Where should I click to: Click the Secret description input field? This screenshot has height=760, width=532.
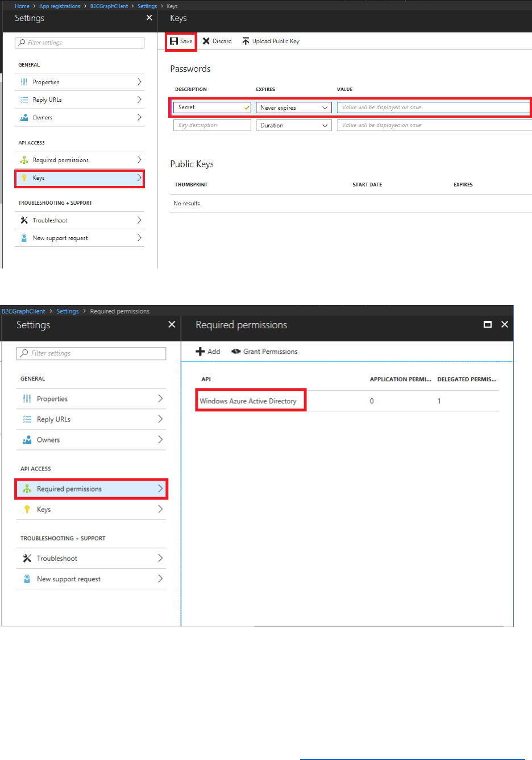tap(208, 108)
